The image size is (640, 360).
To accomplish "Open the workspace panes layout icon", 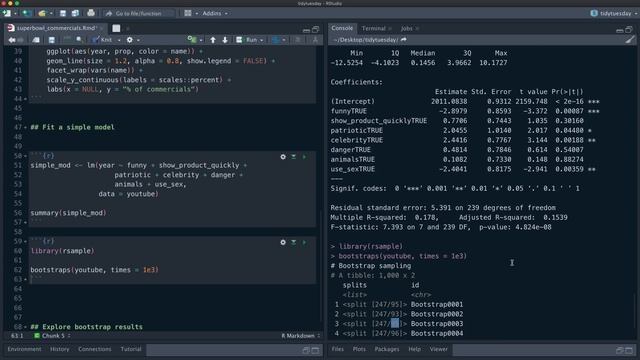I will [187, 13].
